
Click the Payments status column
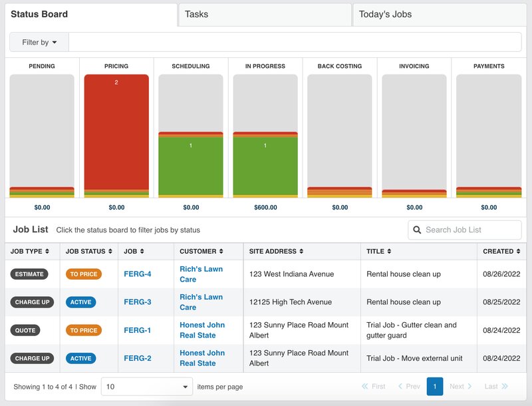[489, 136]
